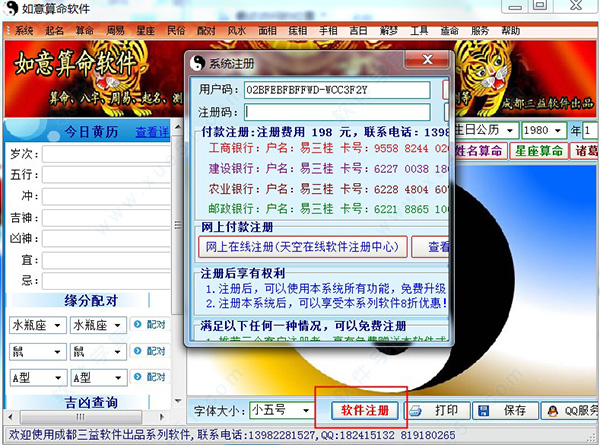Open the 配对 menu
600x445 pixels.
click(206, 31)
